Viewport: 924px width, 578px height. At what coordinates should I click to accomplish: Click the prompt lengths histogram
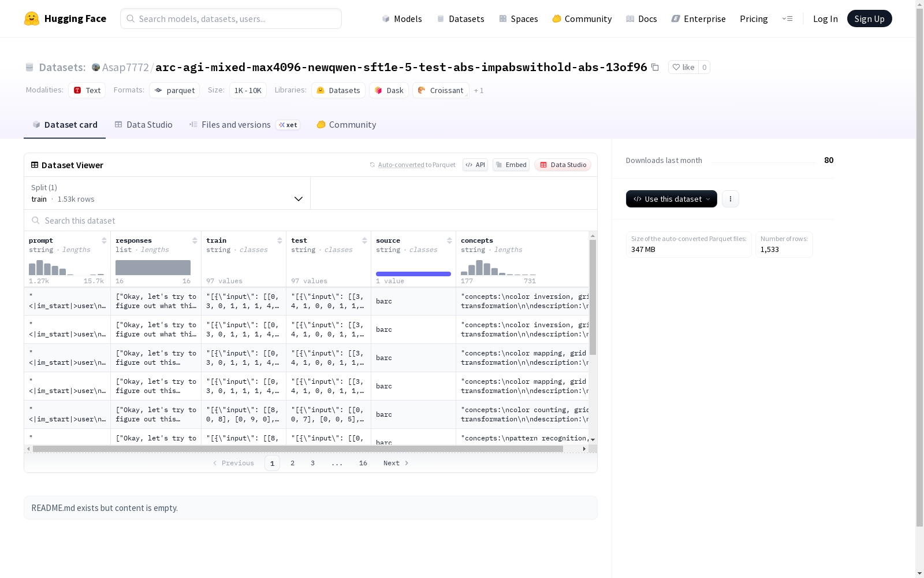pyautogui.click(x=66, y=267)
